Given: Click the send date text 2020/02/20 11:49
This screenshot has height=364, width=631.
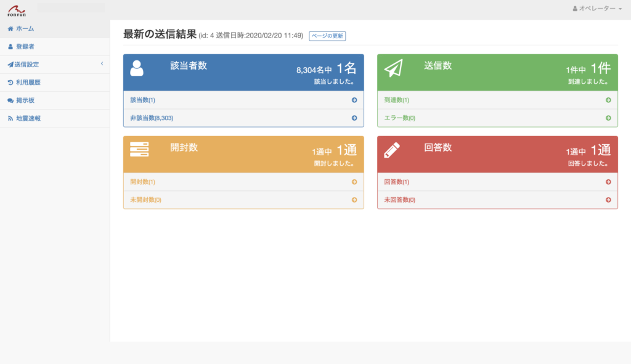Looking at the screenshot, I should coord(274,36).
